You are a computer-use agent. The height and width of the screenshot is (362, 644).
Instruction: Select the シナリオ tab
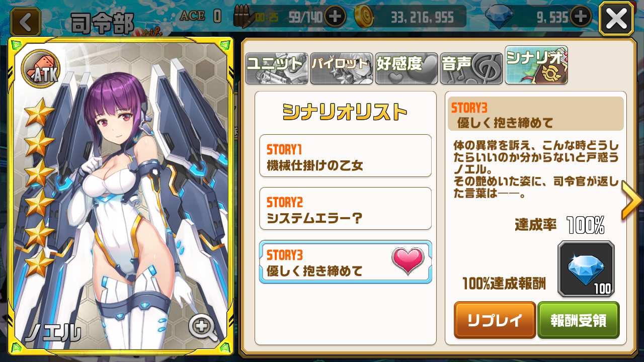(x=536, y=65)
